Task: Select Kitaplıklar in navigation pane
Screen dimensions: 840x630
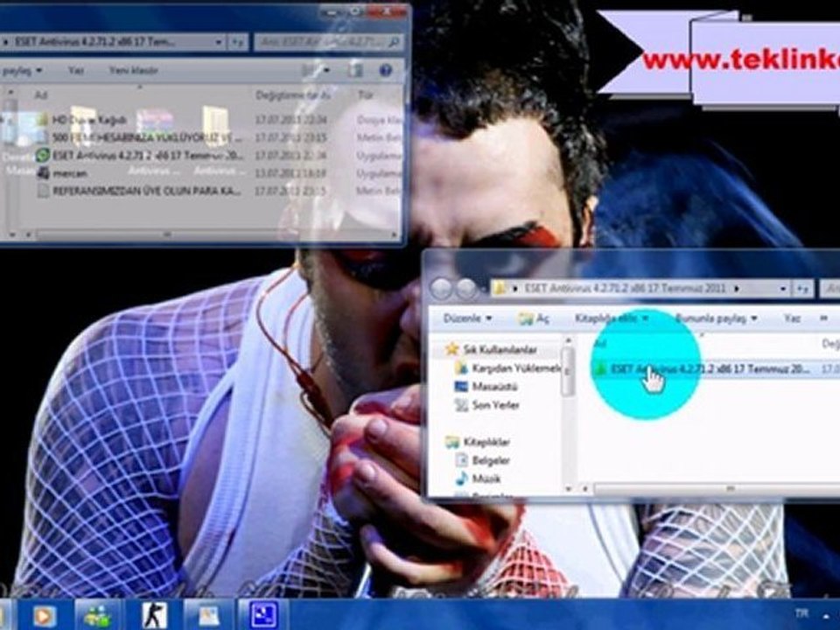Action: pyautogui.click(x=478, y=442)
